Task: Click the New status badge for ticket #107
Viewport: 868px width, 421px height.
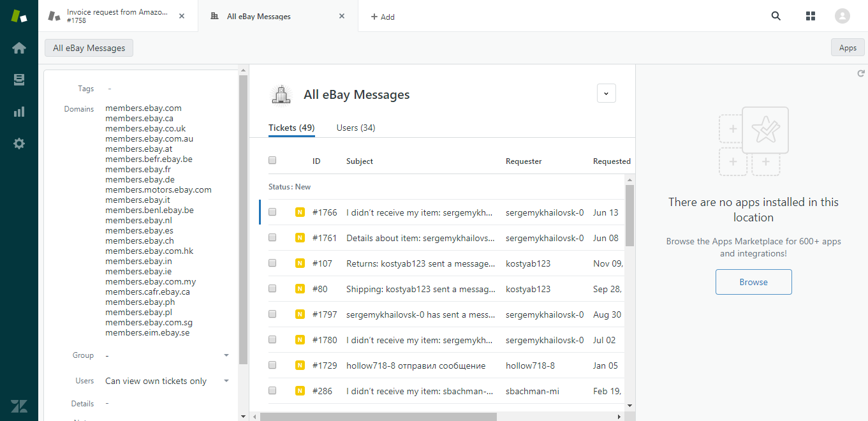Action: click(300, 263)
